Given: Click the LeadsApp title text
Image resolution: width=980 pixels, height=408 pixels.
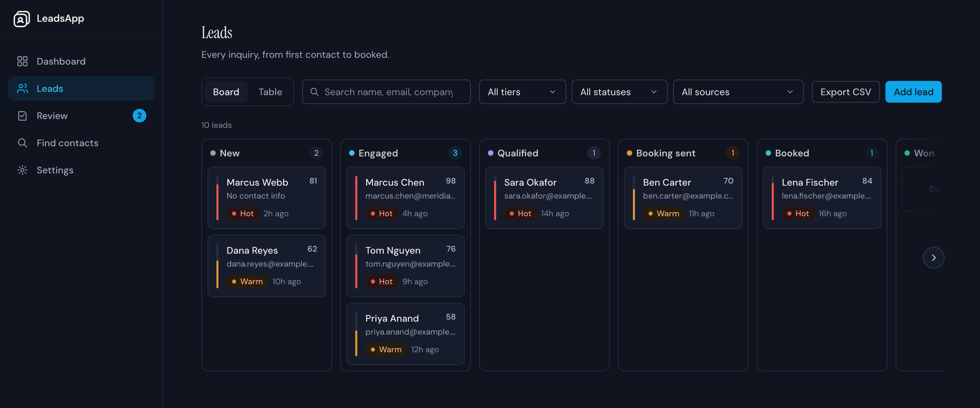Looking at the screenshot, I should (61, 19).
